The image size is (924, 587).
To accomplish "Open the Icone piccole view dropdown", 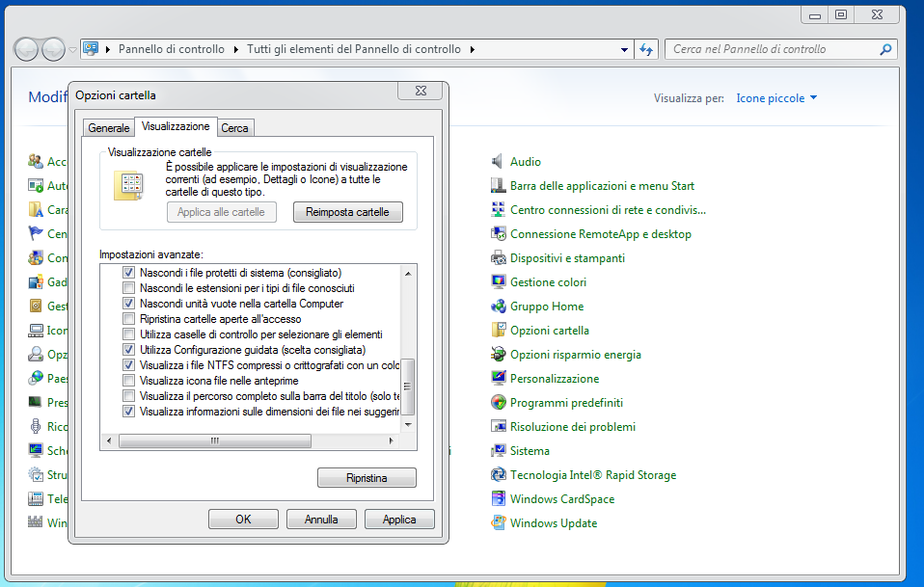I will [776, 98].
